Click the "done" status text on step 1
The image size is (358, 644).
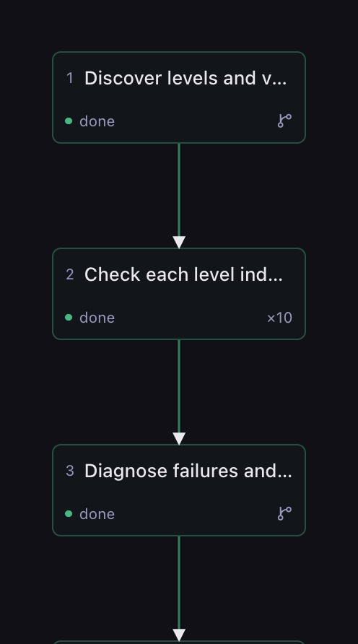point(97,121)
